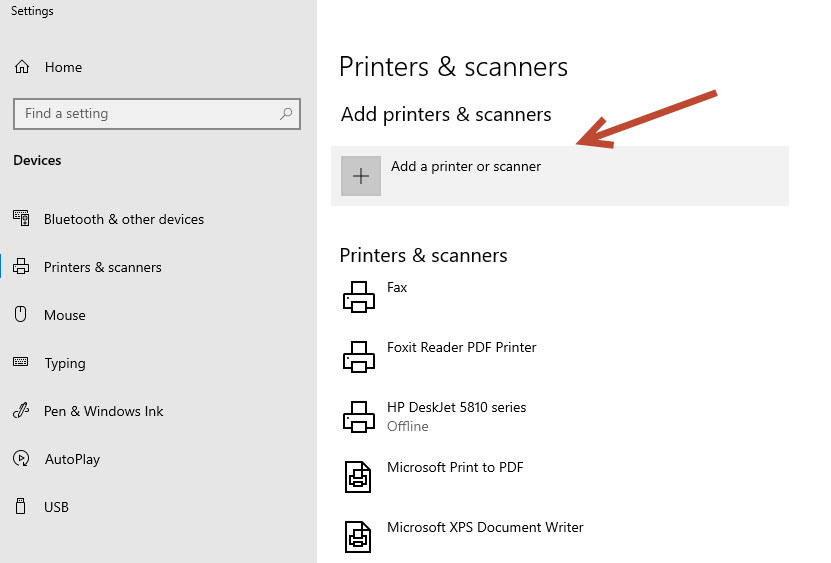Select HP DeskJet 5810 series
This screenshot has height=563, width=831.
click(456, 407)
